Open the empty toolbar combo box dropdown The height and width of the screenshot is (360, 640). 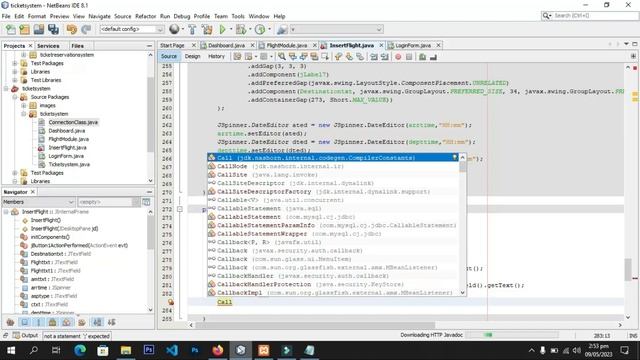point(379,29)
